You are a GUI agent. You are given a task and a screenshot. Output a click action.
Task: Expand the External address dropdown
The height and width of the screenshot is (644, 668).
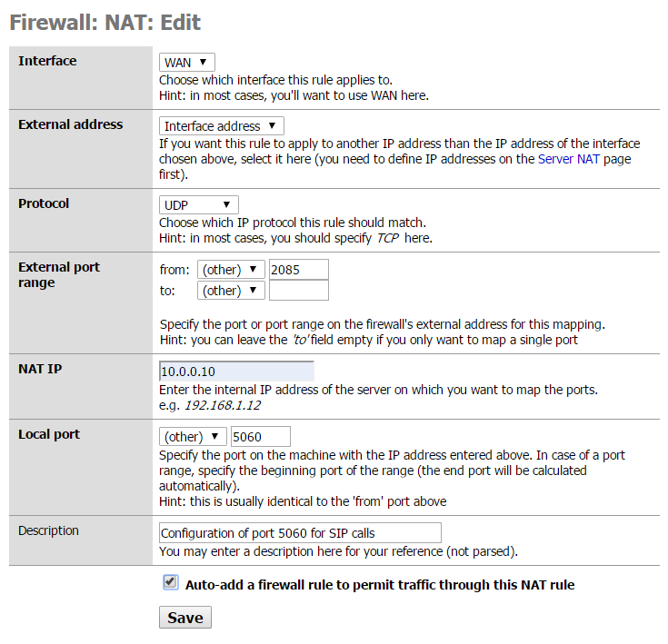pyautogui.click(x=222, y=126)
